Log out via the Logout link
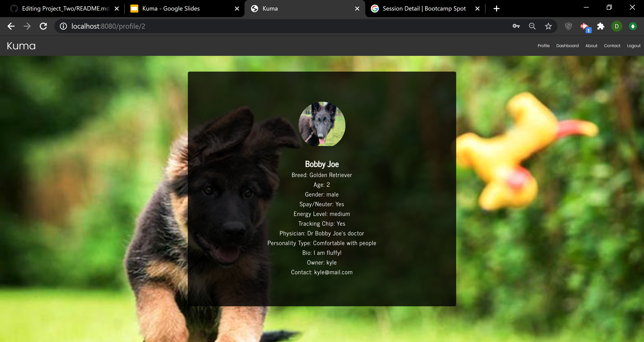Viewport: 644px width, 342px height. (633, 46)
